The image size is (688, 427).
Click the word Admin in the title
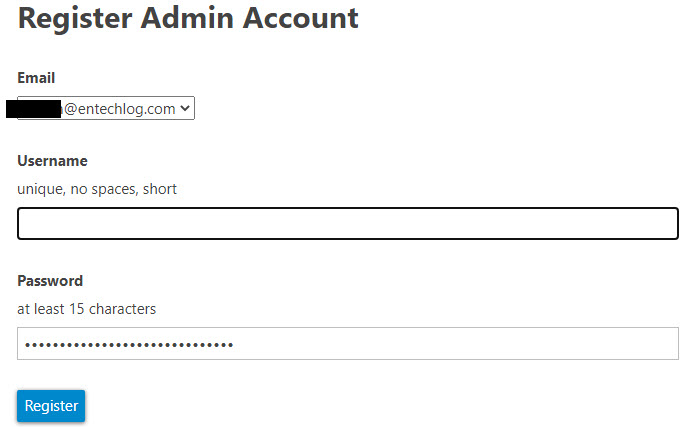click(x=187, y=18)
